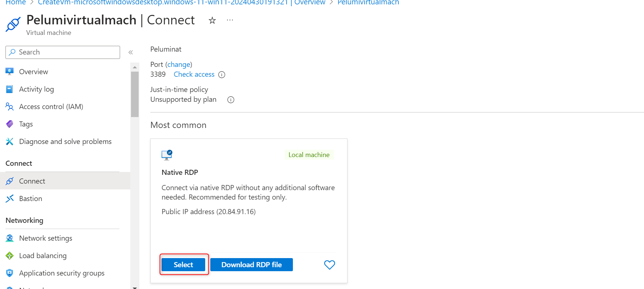Click the Native RDP monitor icon
644x289 pixels.
coord(167,155)
